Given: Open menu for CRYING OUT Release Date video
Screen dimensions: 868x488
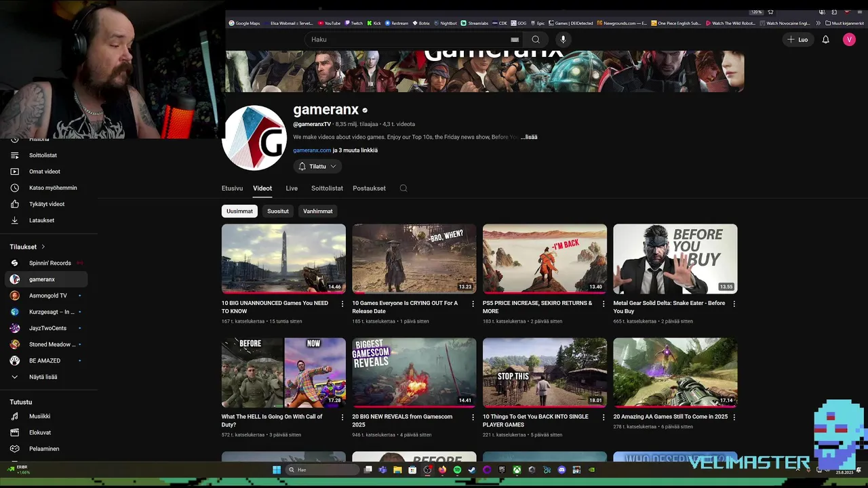Looking at the screenshot, I should coord(473,304).
